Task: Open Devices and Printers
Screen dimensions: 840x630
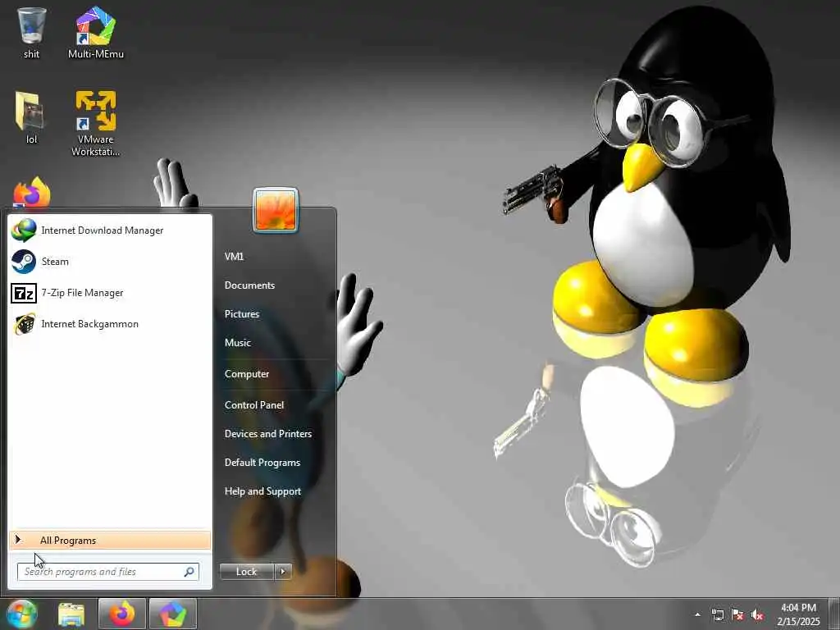Action: pos(268,434)
